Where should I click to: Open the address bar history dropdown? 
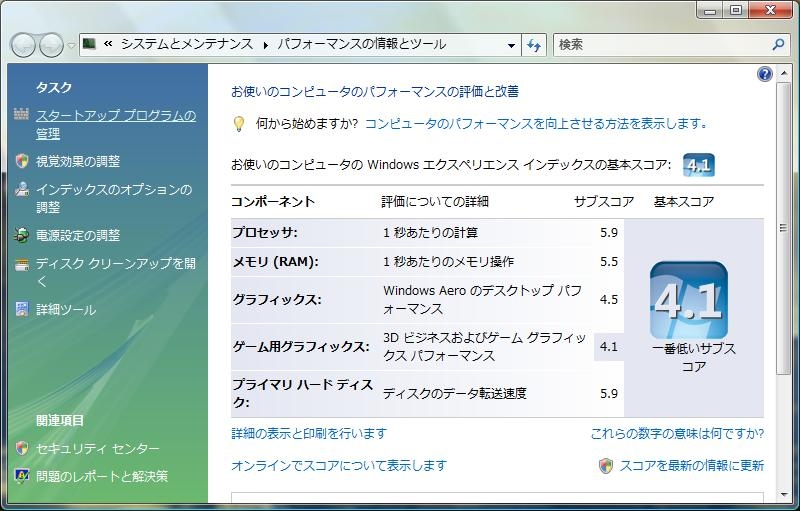pos(511,45)
